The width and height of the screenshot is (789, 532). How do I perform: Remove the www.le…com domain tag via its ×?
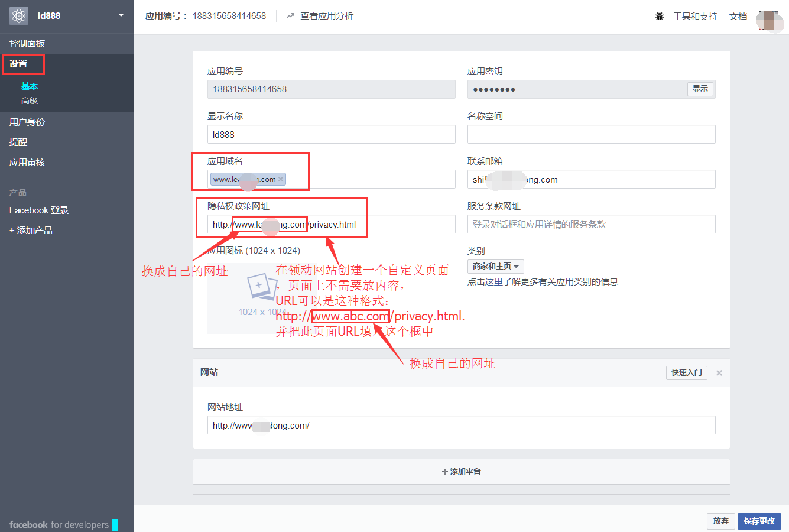(281, 179)
